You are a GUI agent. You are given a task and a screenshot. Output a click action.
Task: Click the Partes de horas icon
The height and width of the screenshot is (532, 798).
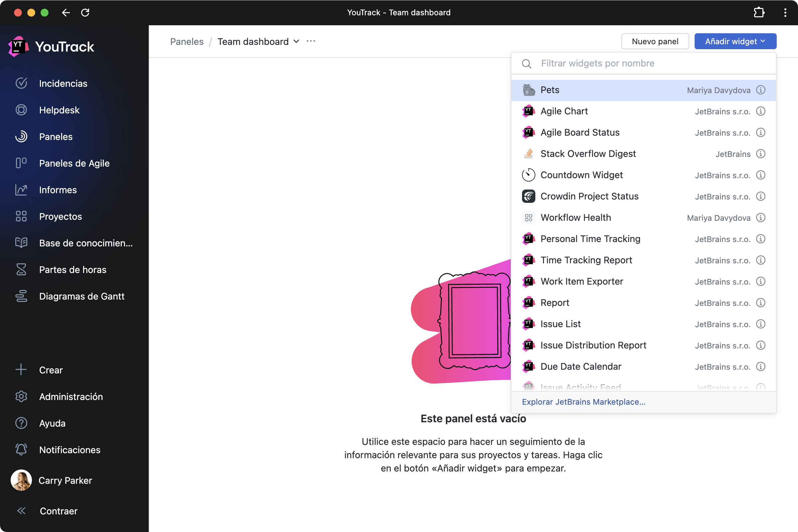click(x=21, y=270)
